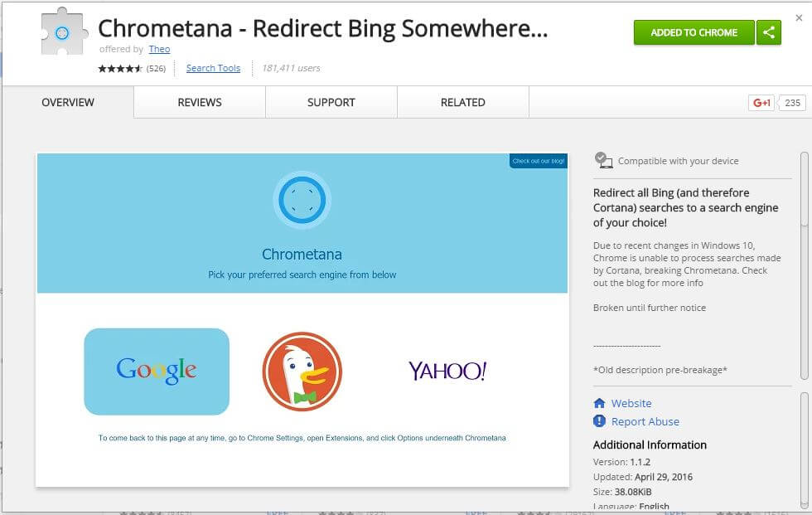The height and width of the screenshot is (515, 812).
Task: Switch to the Support tab
Action: click(x=331, y=103)
